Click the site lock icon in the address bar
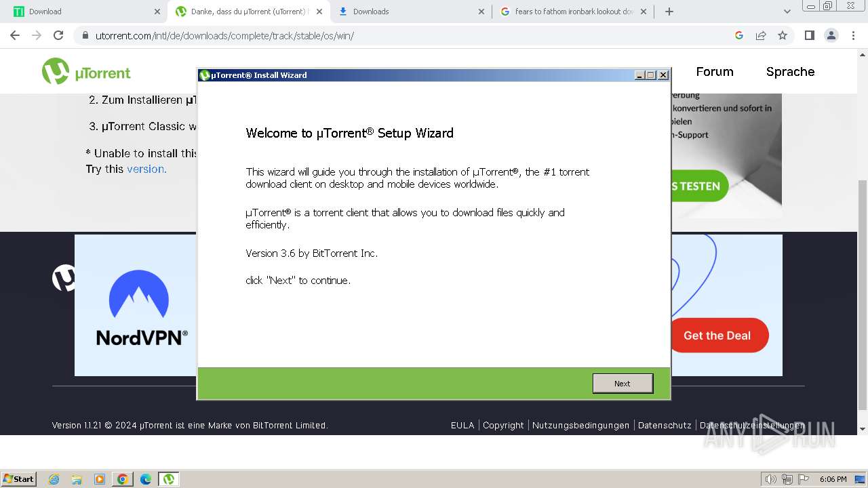 click(x=85, y=35)
